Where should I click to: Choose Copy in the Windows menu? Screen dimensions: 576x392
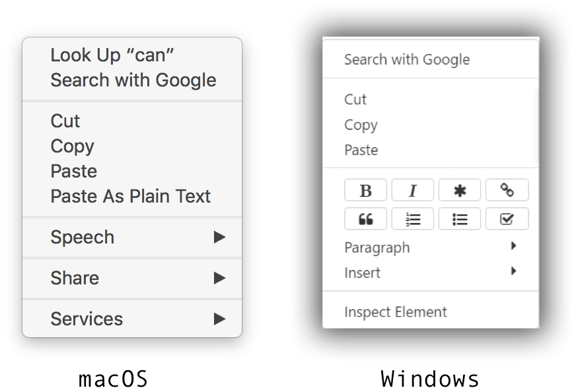361,125
